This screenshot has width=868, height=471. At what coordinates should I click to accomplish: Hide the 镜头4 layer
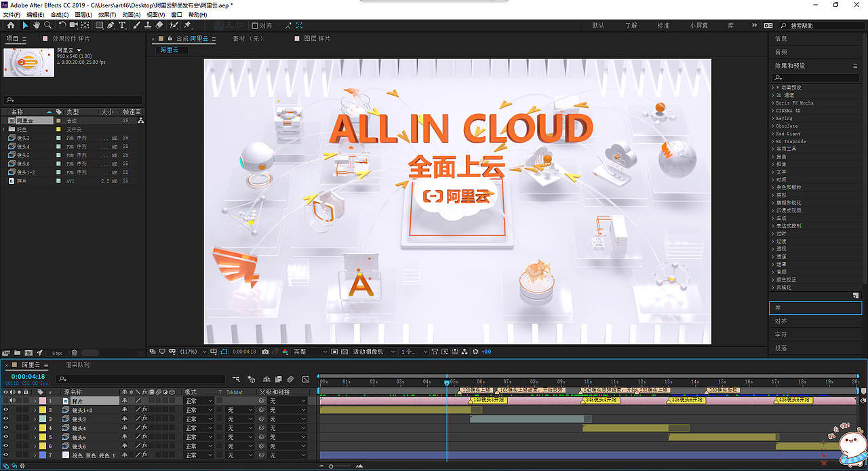(5, 428)
